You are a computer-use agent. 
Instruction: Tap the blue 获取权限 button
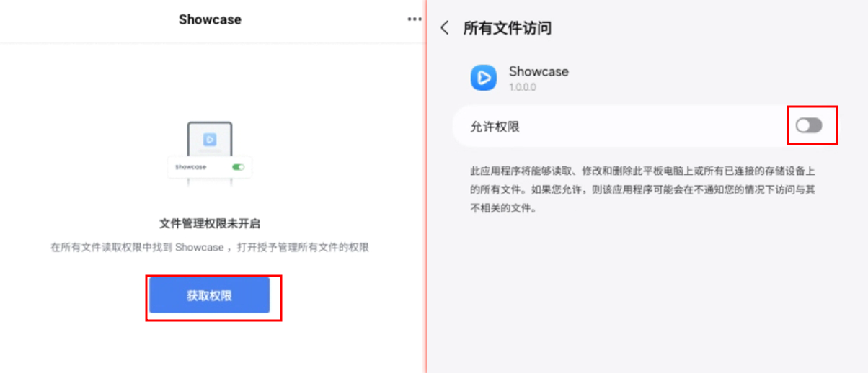209,295
